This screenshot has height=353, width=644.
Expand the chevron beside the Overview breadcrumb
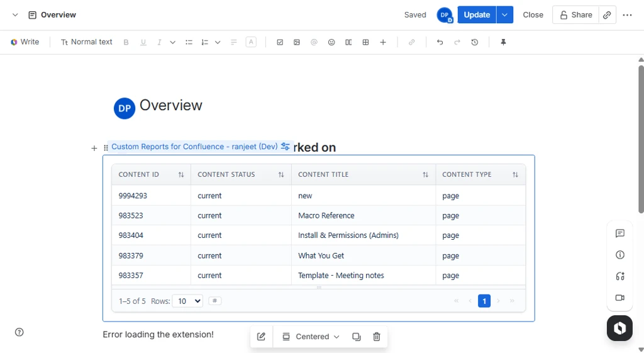pos(15,15)
